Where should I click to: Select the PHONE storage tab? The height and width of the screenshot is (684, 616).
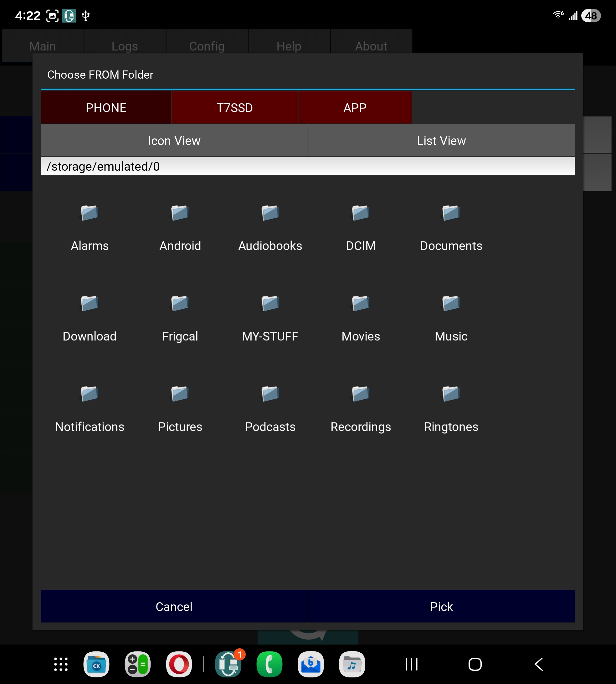106,108
